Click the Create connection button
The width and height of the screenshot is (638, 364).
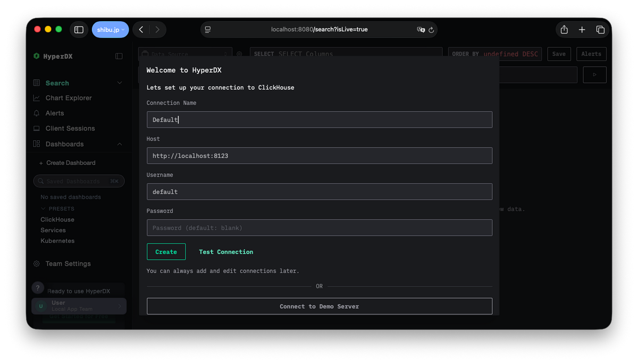click(166, 252)
